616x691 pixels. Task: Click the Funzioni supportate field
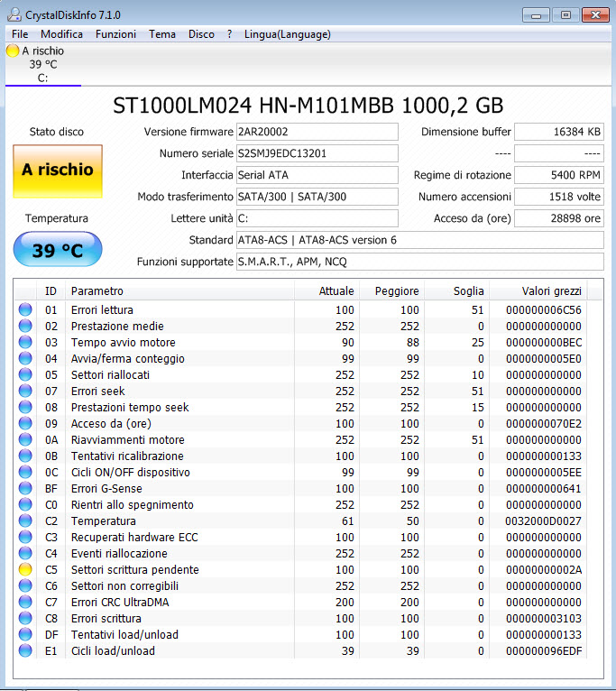click(420, 262)
